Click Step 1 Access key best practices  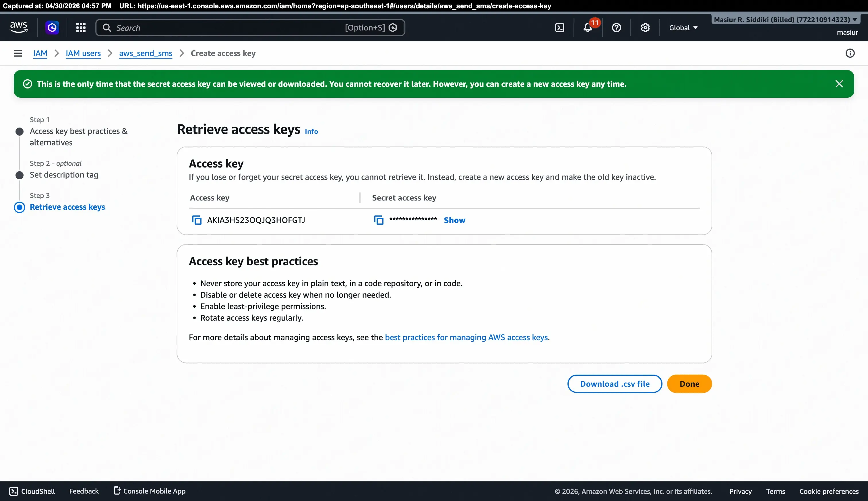point(78,137)
